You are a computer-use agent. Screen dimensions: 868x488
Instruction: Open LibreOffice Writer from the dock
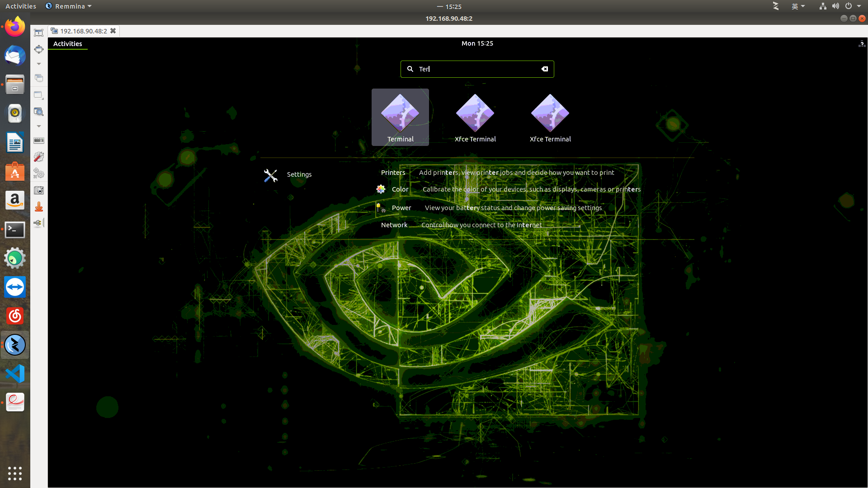click(x=15, y=143)
